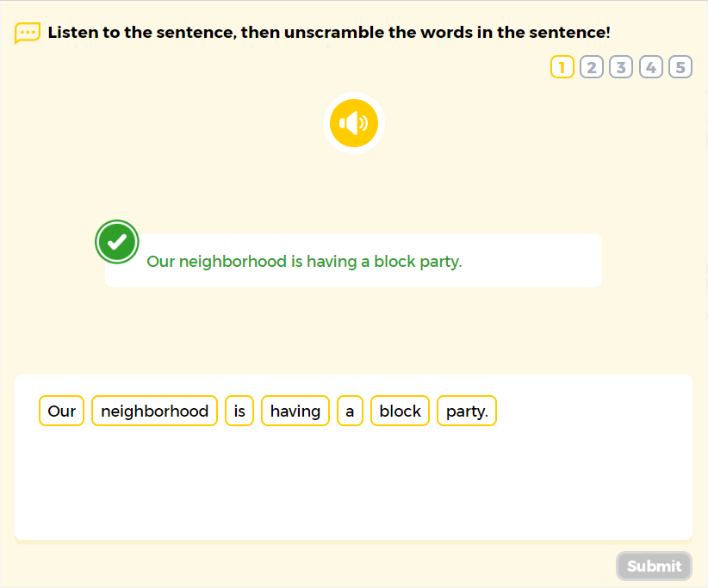This screenshot has height=588, width=708.
Task: Click the correct-answer check icon
Action: point(116,242)
